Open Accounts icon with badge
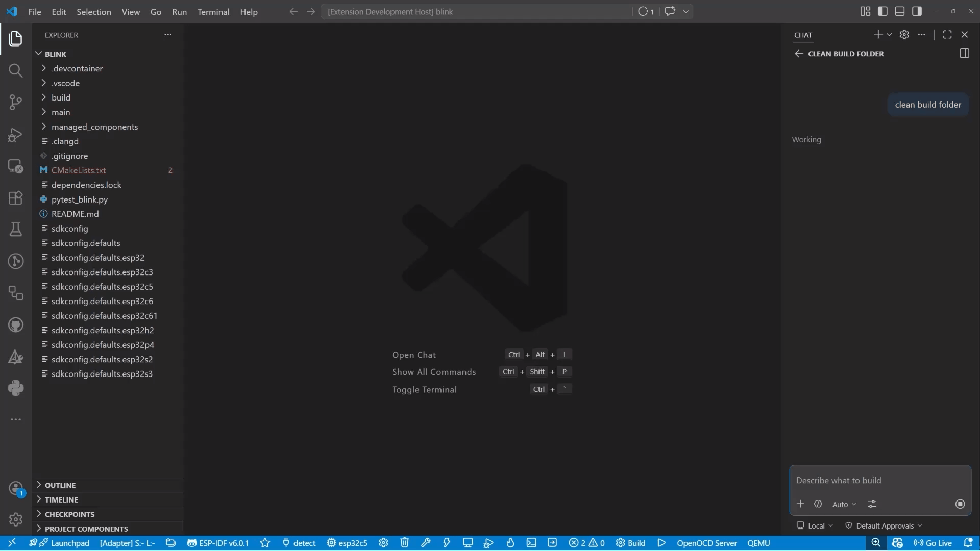980x551 pixels. click(16, 488)
